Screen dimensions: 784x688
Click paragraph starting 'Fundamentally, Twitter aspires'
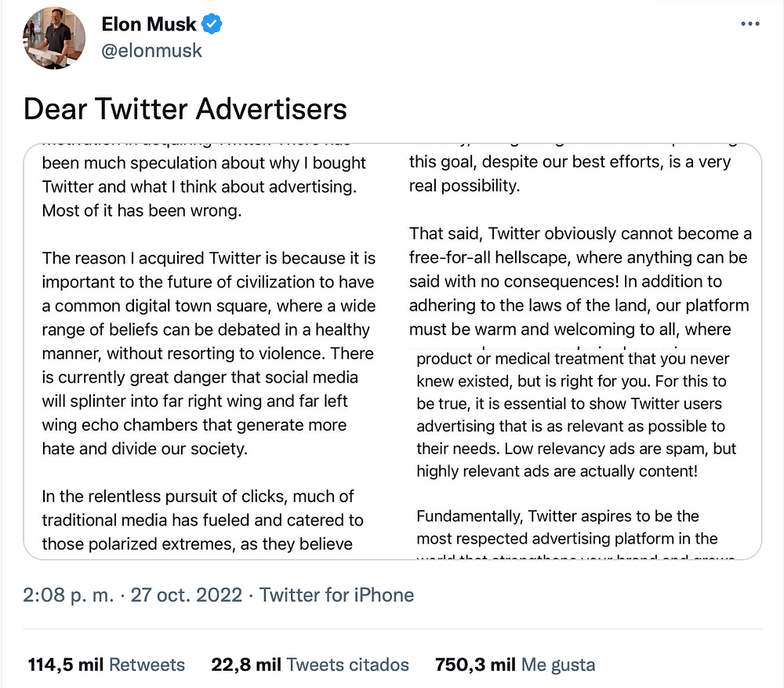(x=566, y=527)
